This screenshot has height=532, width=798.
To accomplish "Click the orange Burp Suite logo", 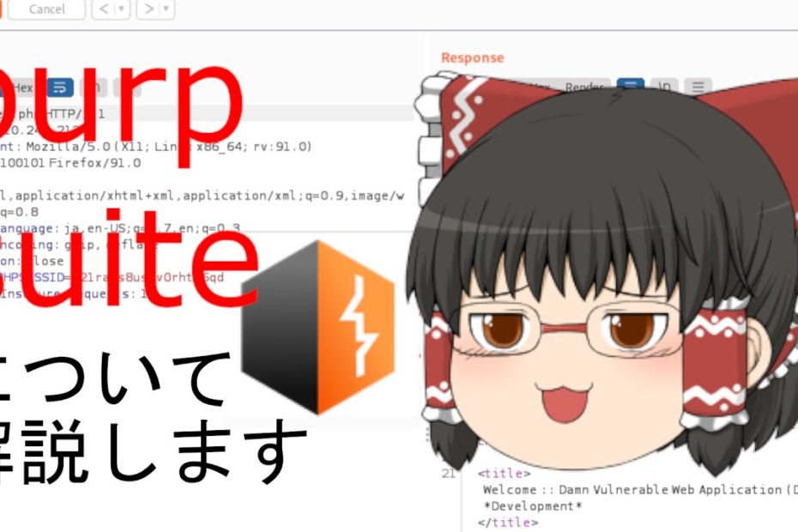I will pos(317,326).
